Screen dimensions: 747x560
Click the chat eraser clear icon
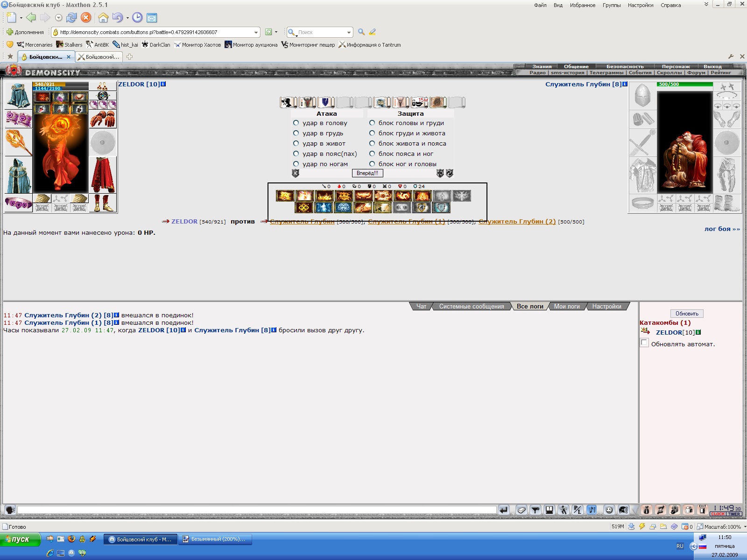click(521, 510)
